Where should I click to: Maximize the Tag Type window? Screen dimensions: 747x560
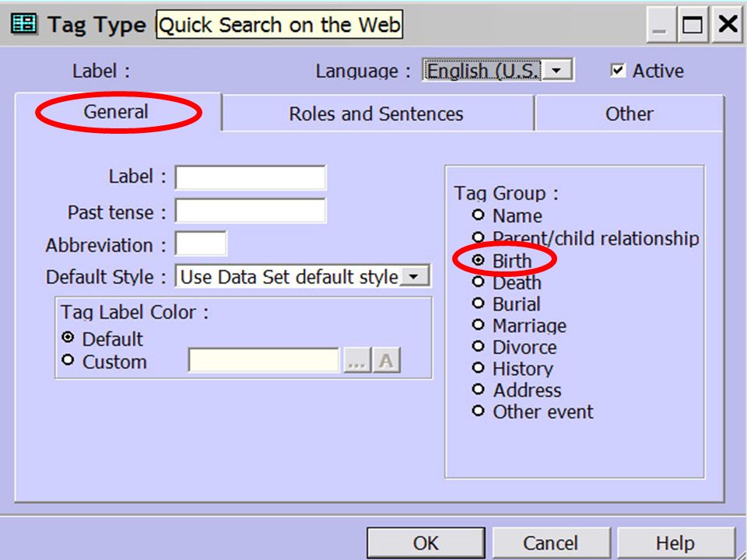click(693, 24)
